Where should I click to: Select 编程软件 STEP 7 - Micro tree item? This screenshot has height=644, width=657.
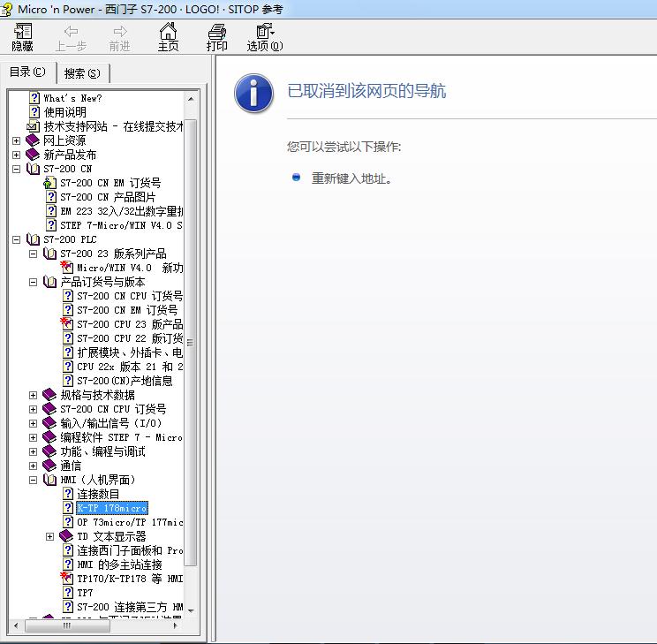pyautogui.click(x=121, y=437)
